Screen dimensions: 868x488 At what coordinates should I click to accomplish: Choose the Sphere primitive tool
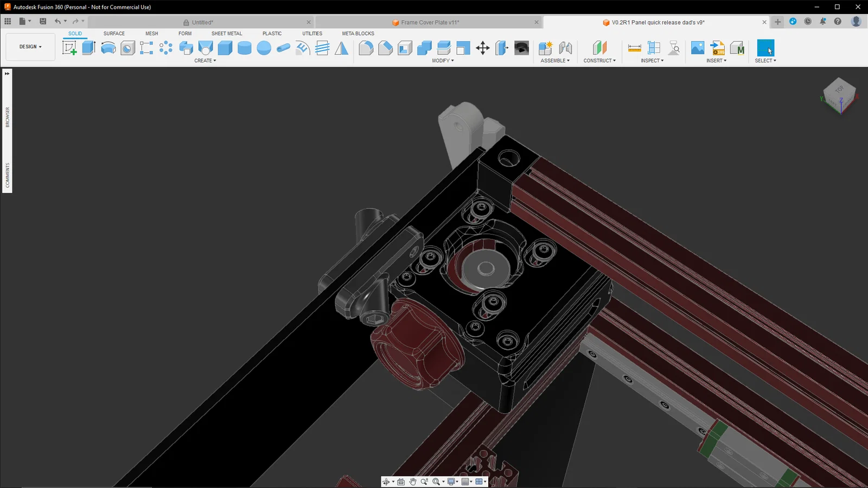(x=264, y=48)
